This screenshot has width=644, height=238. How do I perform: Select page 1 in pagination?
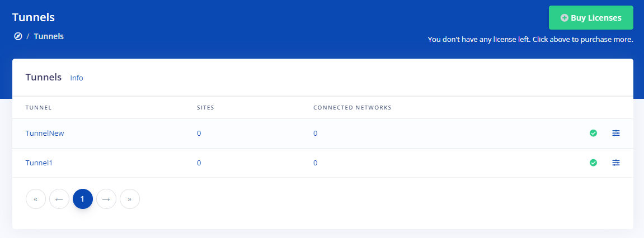83,199
